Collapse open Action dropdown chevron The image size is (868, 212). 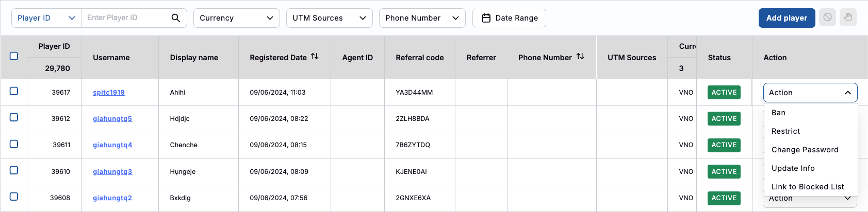point(847,93)
